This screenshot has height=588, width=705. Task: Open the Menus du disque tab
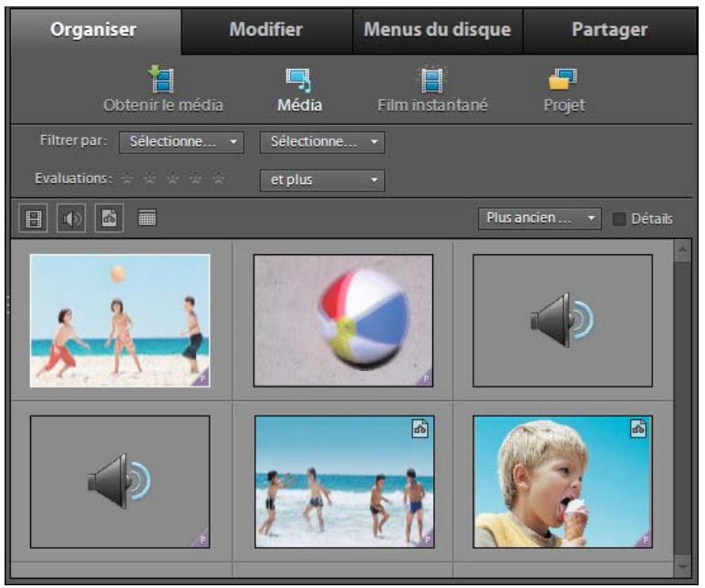click(438, 30)
